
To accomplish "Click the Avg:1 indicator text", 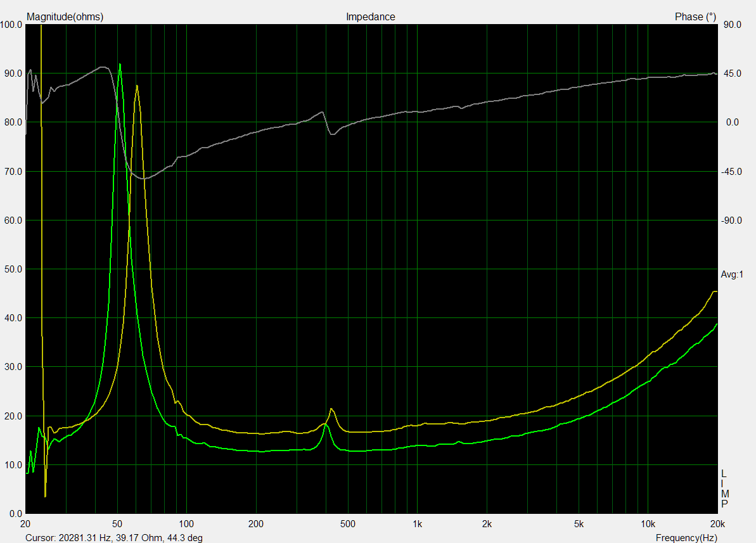I will 732,274.
